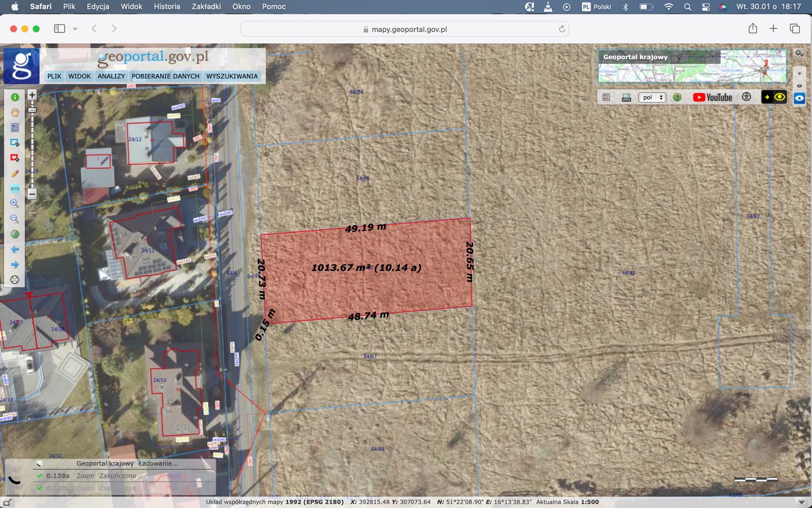Click the geoportal g logo

22,66
